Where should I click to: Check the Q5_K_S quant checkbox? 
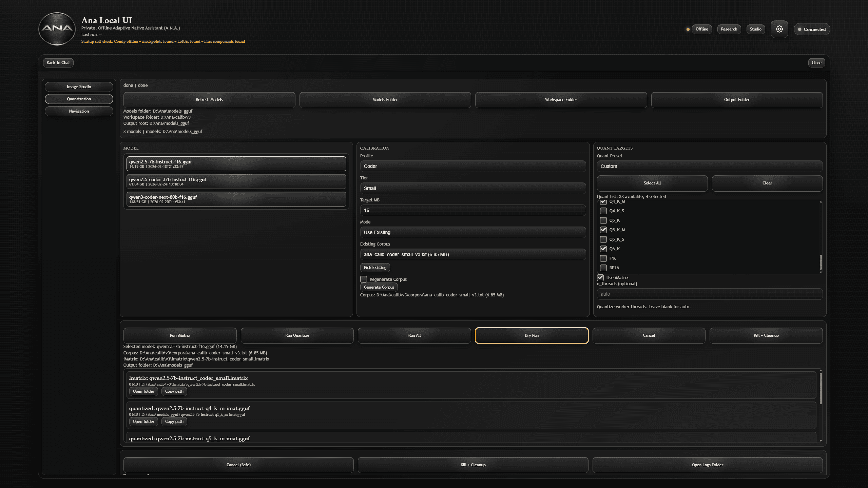pyautogui.click(x=603, y=239)
